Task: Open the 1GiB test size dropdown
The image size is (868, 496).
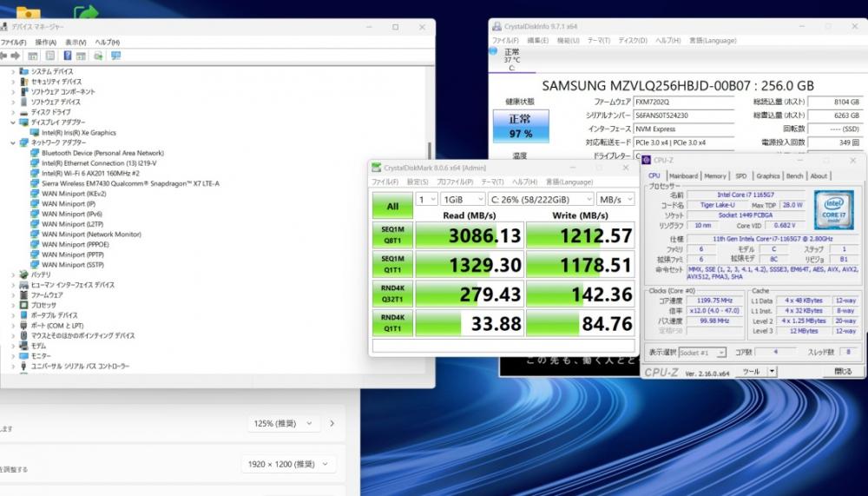Action: click(x=464, y=200)
